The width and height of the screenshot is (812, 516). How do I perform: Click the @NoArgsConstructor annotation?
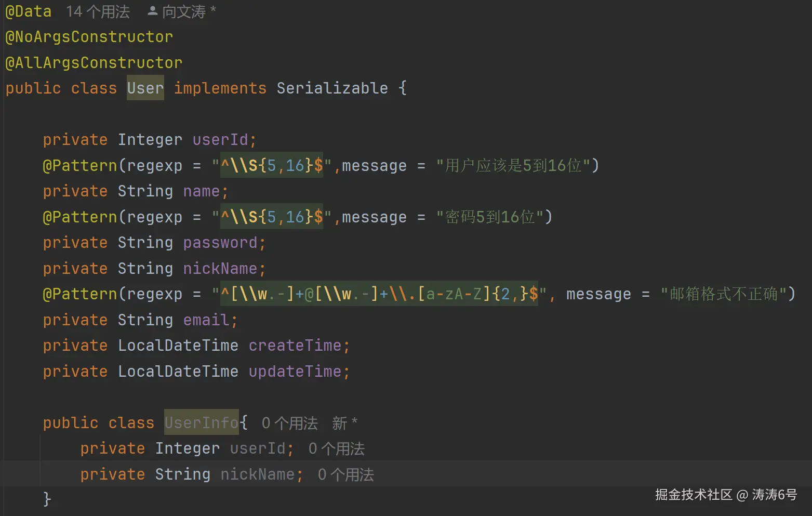click(89, 37)
